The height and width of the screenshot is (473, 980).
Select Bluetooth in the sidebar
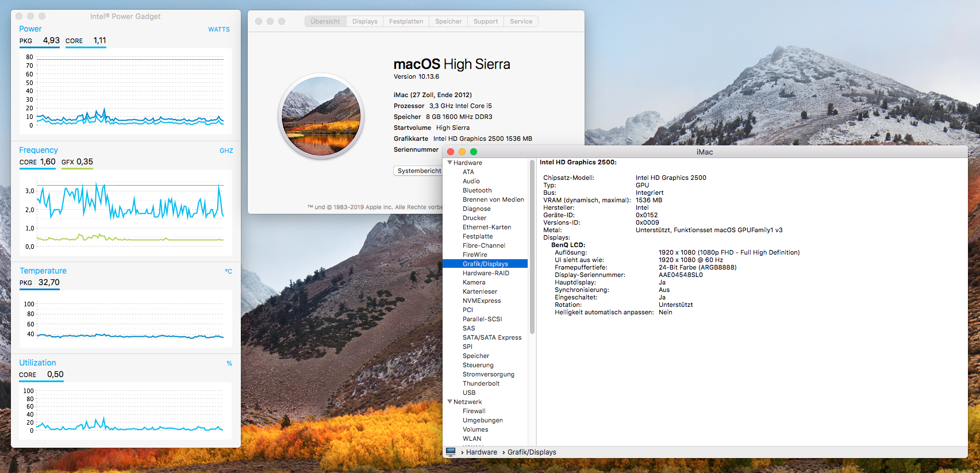pos(477,190)
